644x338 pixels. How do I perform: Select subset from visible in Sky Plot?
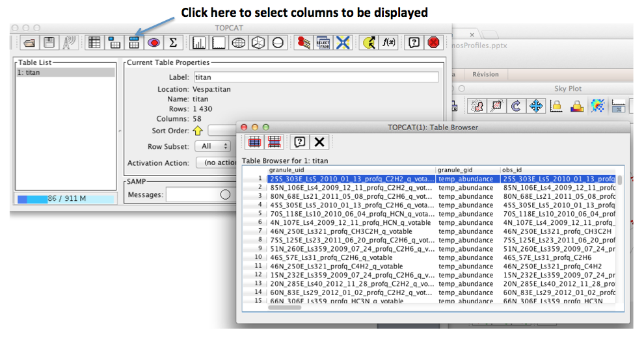click(x=496, y=106)
